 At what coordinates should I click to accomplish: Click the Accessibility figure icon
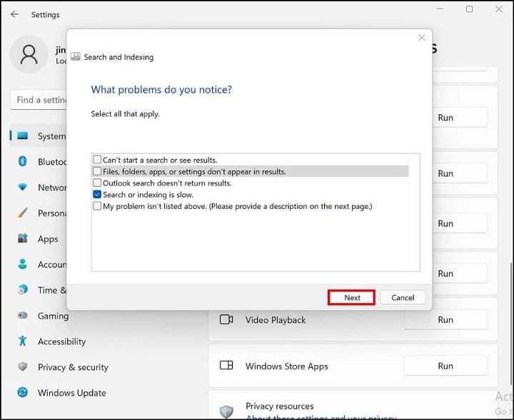[x=22, y=341]
